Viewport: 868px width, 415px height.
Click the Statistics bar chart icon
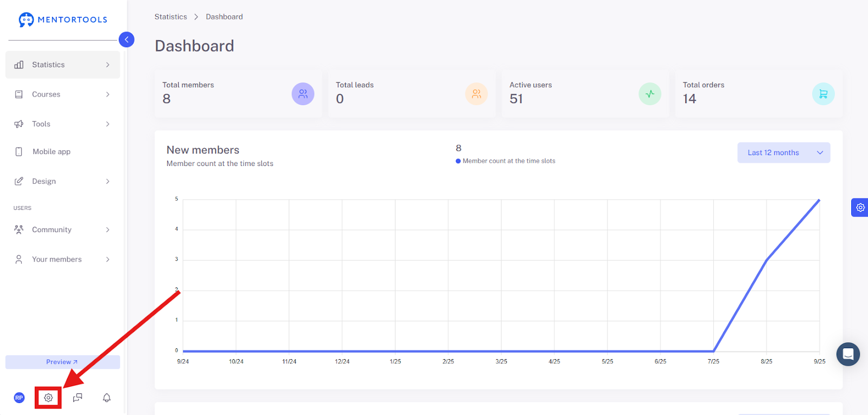click(19, 65)
